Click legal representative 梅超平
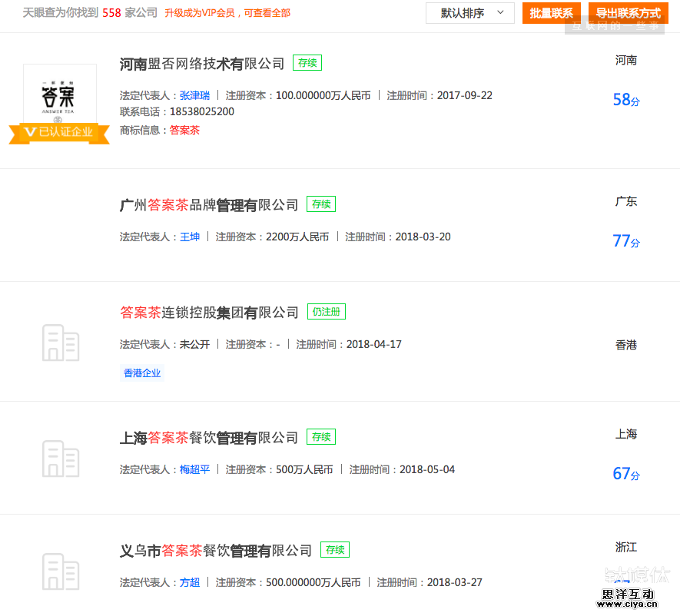Viewport: 680px width, 616px height. 194,469
